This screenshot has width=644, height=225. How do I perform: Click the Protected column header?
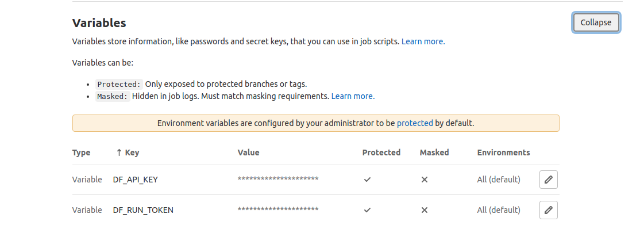pyautogui.click(x=381, y=152)
